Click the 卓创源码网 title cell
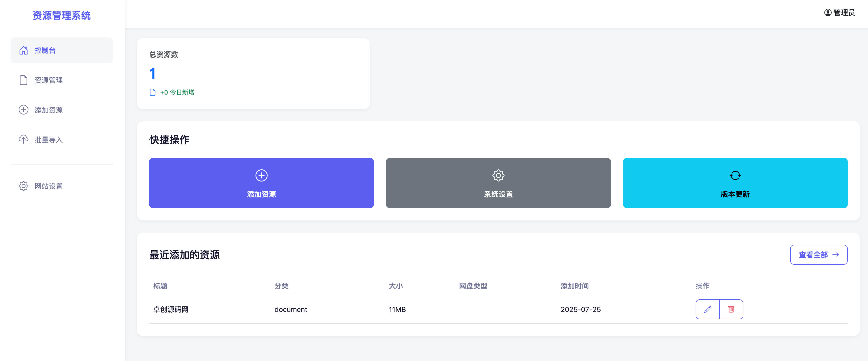 [171, 309]
